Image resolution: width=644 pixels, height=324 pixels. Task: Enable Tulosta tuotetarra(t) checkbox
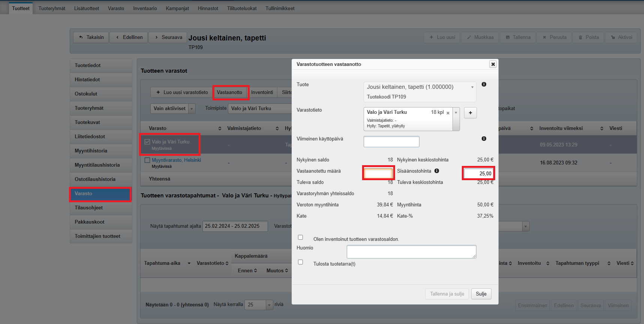click(300, 262)
